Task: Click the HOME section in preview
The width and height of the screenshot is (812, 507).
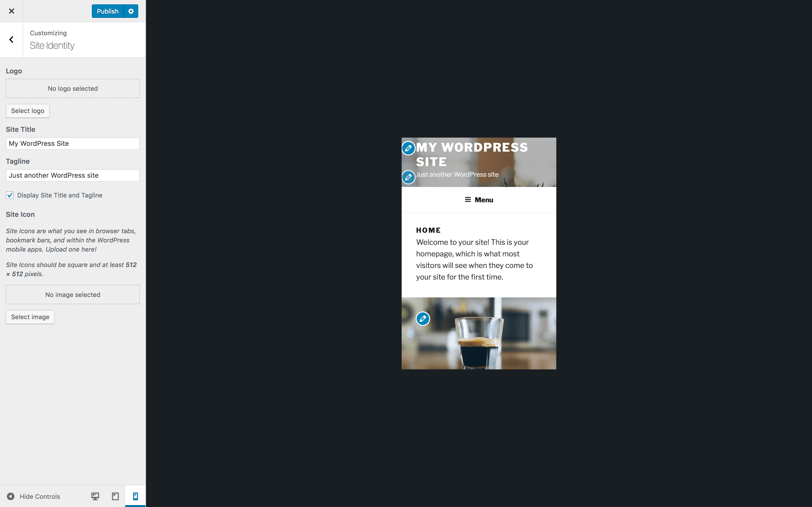Action: [x=428, y=230]
